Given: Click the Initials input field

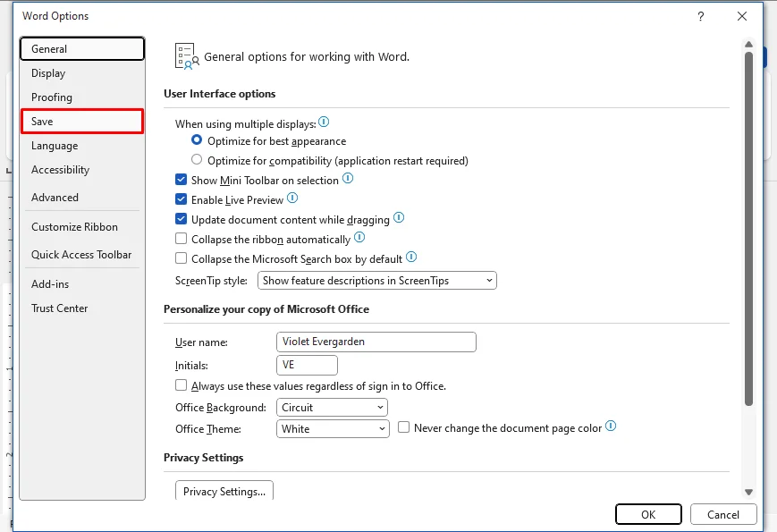Looking at the screenshot, I should (x=307, y=365).
